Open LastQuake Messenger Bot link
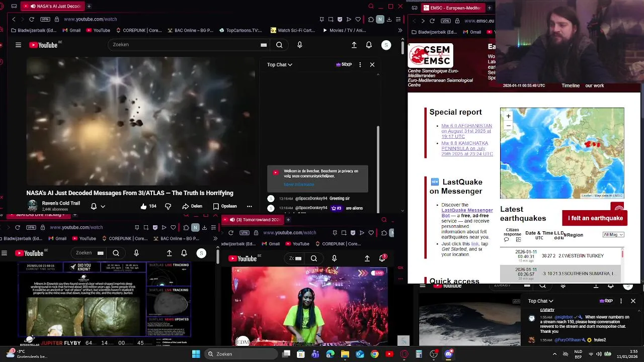The width and height of the screenshot is (644, 362). tap(467, 213)
